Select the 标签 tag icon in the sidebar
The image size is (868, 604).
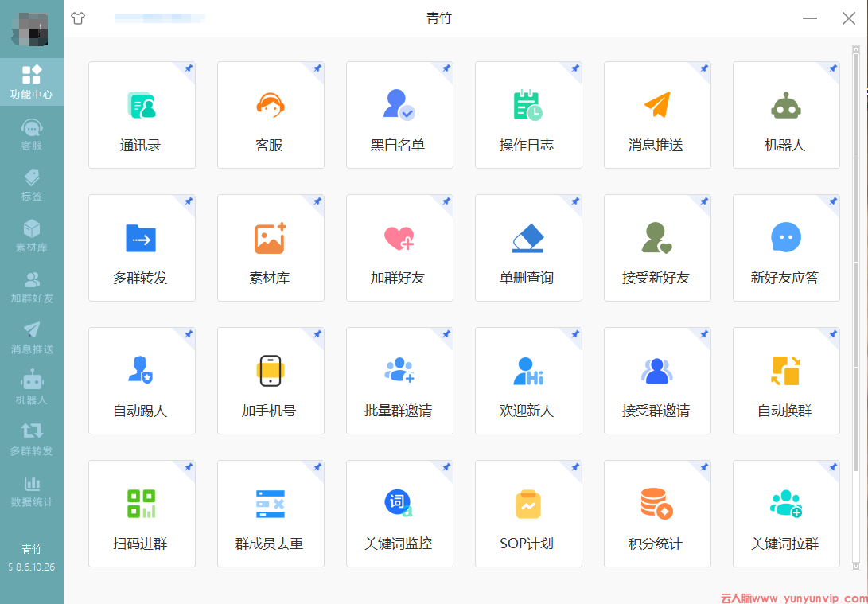(x=32, y=184)
